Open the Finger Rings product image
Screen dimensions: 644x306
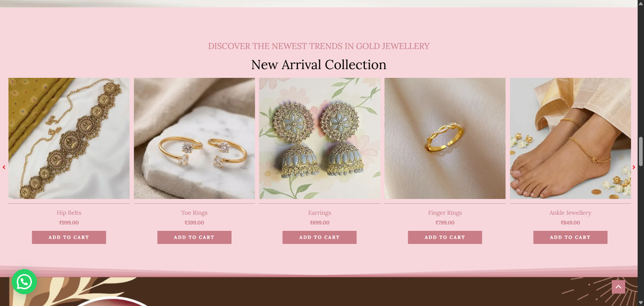click(x=445, y=139)
